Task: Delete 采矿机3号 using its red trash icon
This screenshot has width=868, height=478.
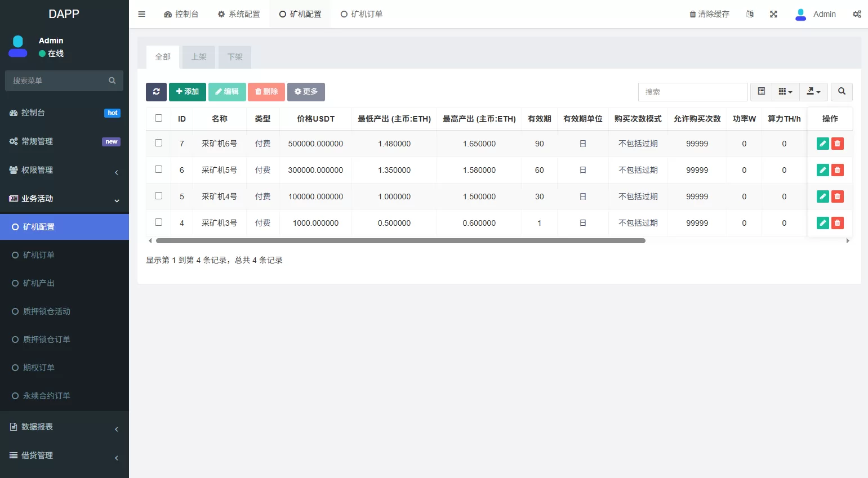Action: tap(838, 223)
